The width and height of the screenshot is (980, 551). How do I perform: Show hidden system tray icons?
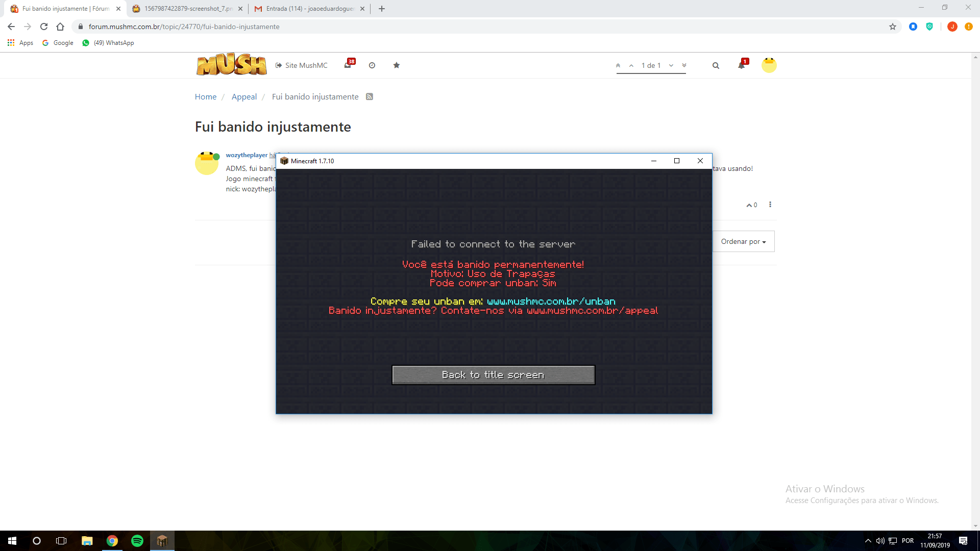point(868,541)
